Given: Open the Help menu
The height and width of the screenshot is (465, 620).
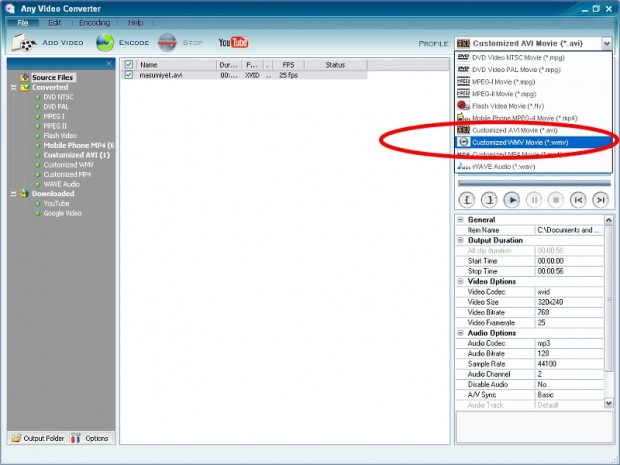Looking at the screenshot, I should [135, 23].
